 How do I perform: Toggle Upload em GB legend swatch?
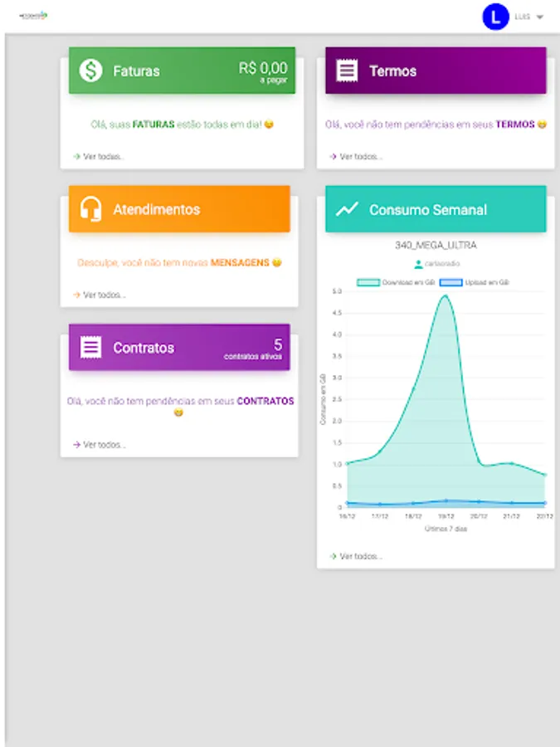tap(451, 282)
